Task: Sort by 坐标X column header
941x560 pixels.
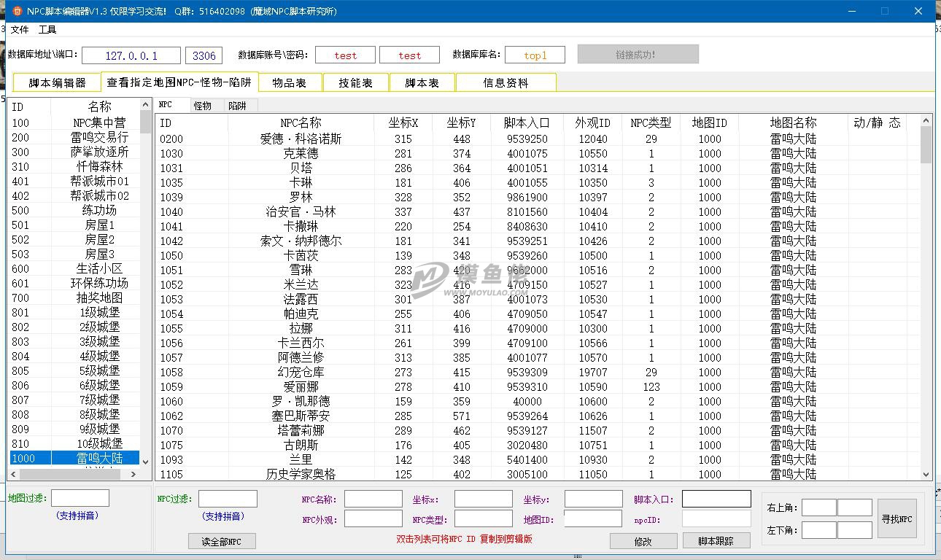Action: click(x=403, y=122)
